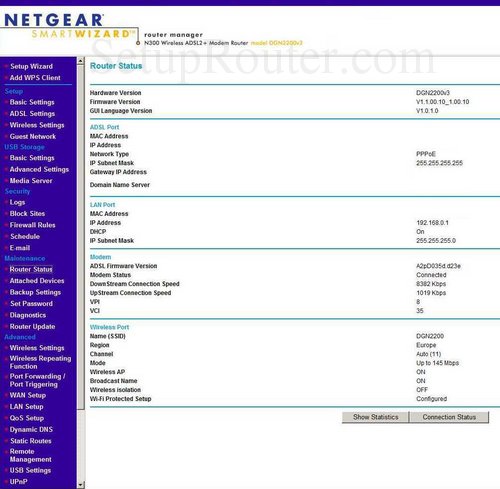Open Firewall Rules page
The height and width of the screenshot is (489, 500).
point(32,225)
